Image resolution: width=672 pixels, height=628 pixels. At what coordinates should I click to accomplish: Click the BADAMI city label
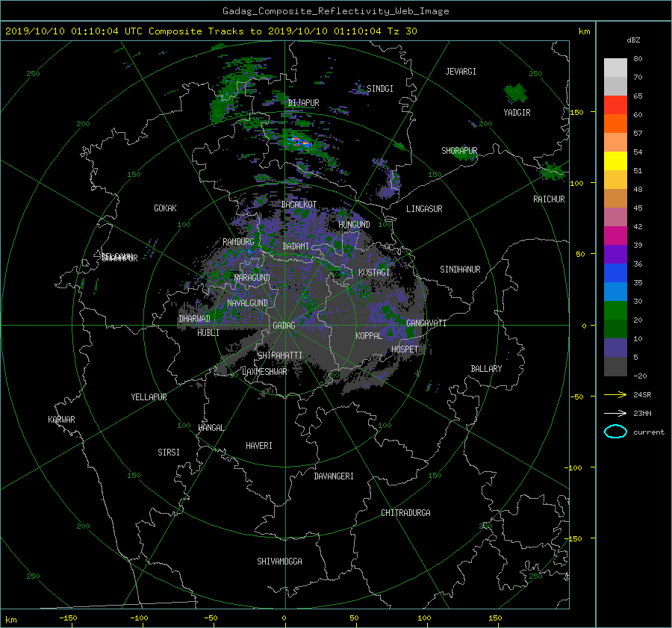(x=296, y=246)
